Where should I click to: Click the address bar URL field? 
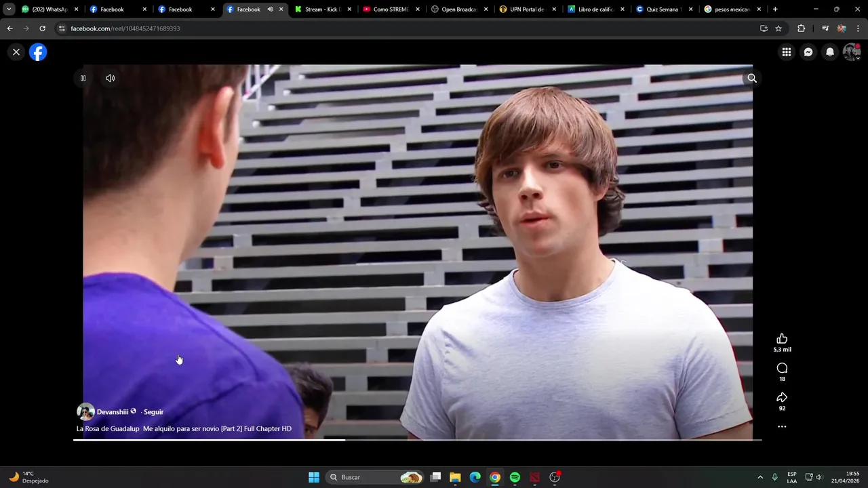407,28
